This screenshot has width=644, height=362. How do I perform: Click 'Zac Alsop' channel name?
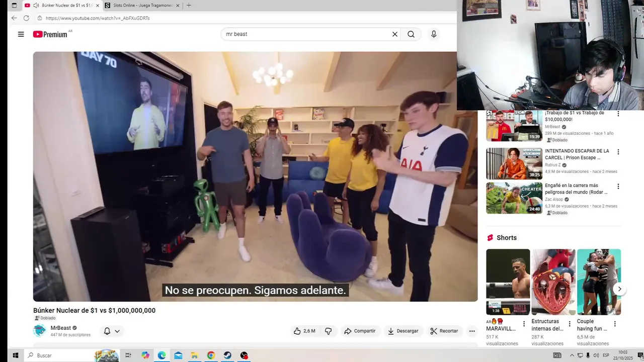point(554,200)
